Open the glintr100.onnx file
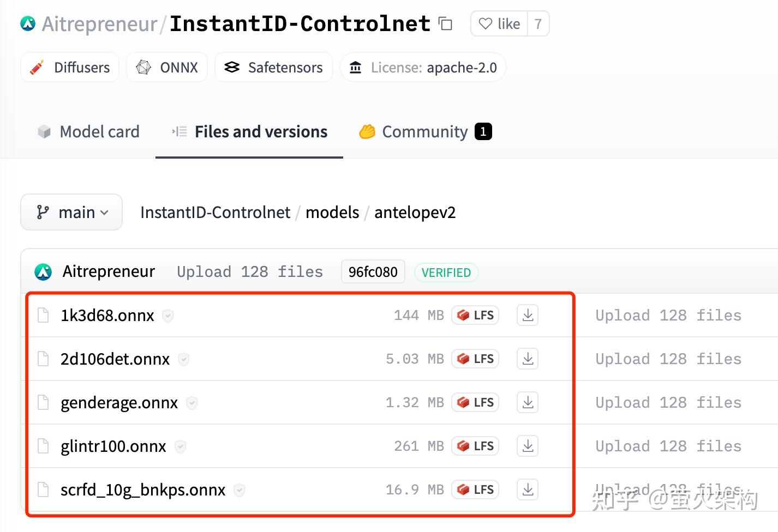 tap(113, 446)
